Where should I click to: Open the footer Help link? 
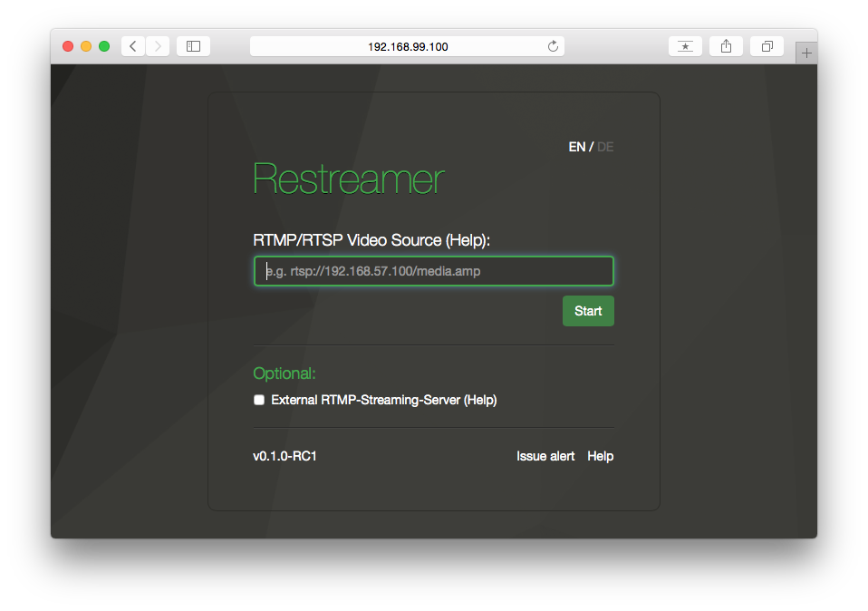coord(600,456)
